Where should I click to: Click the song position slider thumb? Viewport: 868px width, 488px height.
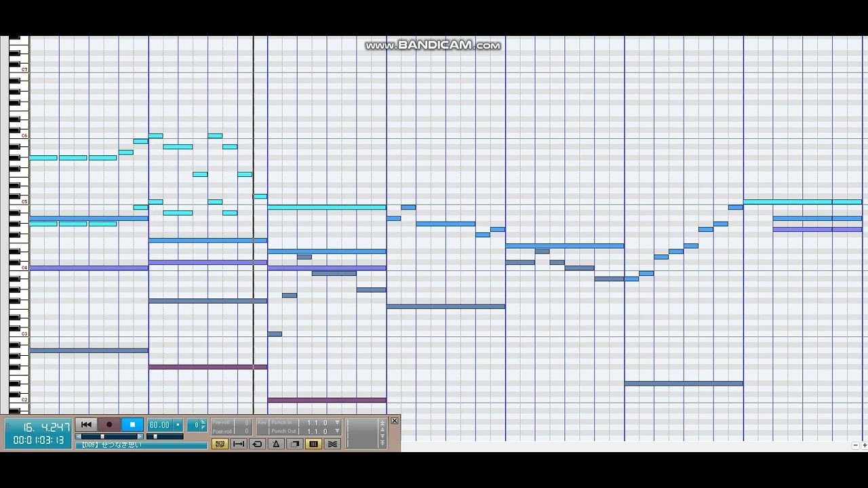pyautogui.click(x=102, y=436)
